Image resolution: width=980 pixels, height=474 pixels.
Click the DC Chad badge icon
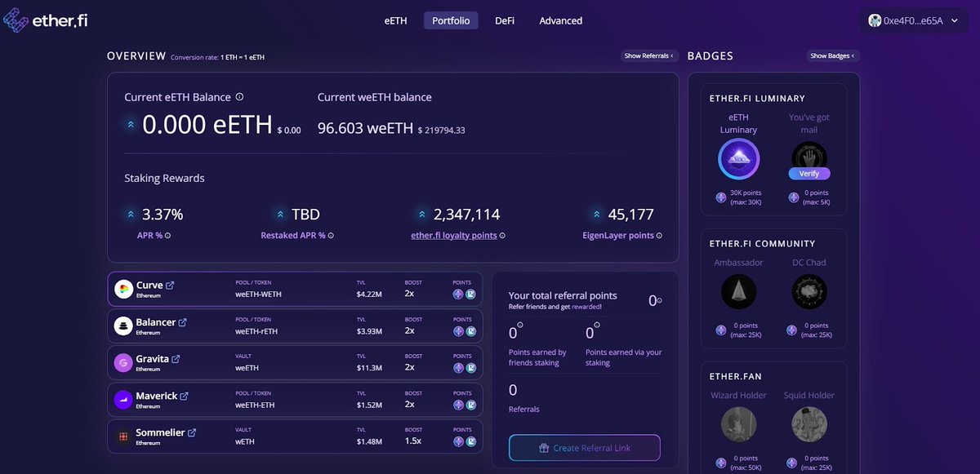809,291
